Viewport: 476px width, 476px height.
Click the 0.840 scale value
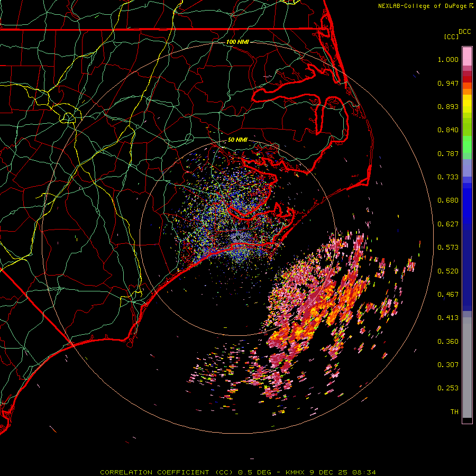[448, 130]
